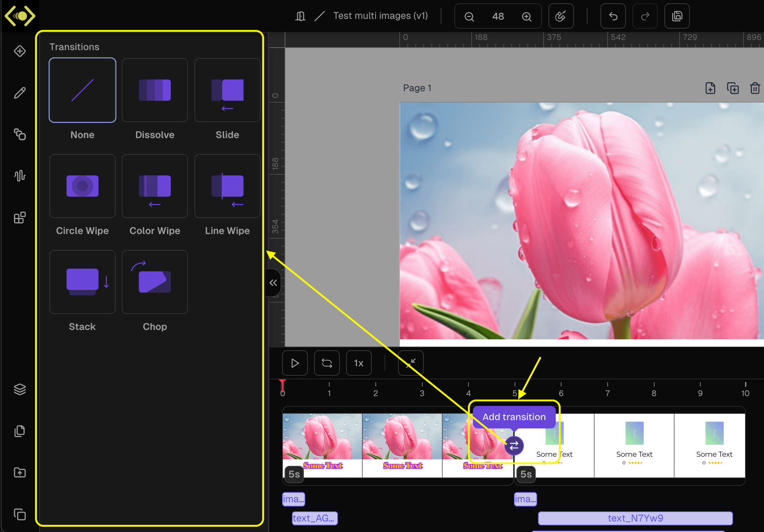The height and width of the screenshot is (532, 764).
Task: Click the zoom in magnifier icon
Action: pyautogui.click(x=527, y=16)
